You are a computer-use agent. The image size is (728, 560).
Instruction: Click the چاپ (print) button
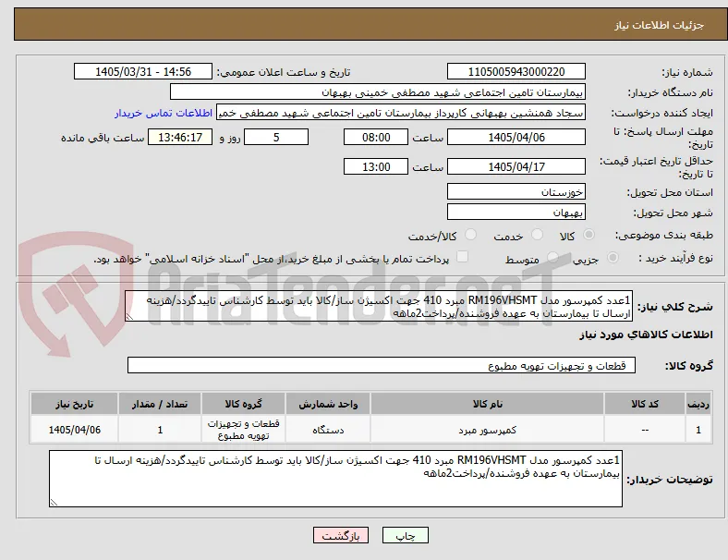[x=406, y=535]
